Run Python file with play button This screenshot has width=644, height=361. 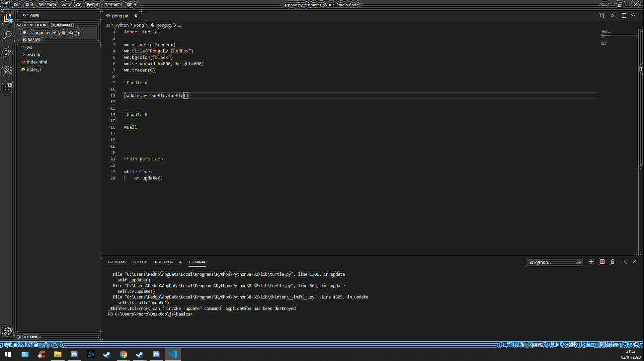point(613,16)
